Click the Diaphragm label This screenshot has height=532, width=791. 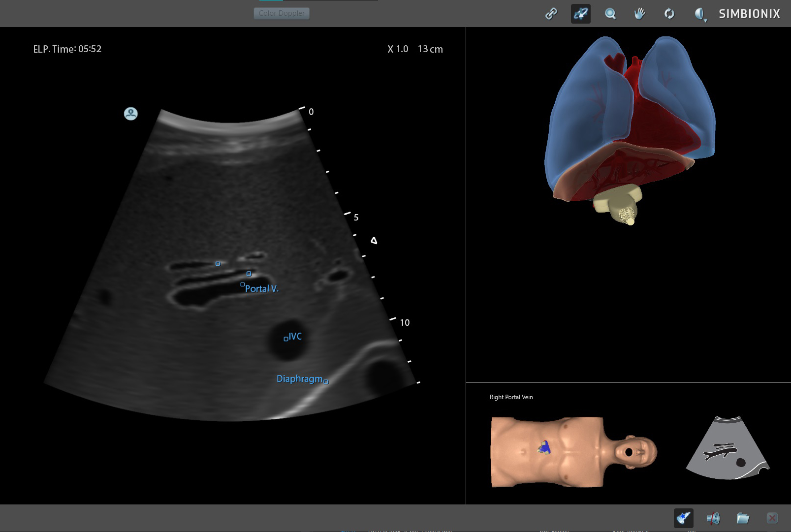[298, 378]
